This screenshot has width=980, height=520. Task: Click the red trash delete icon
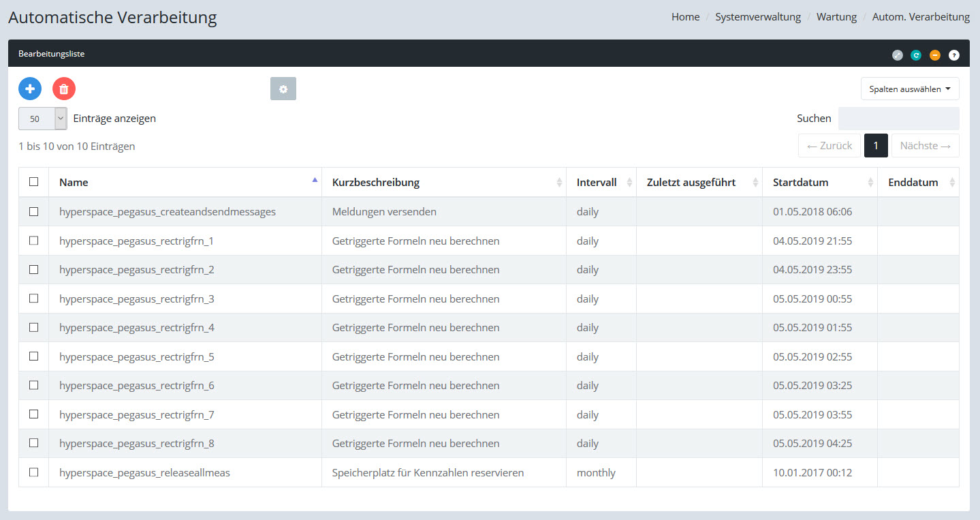64,89
